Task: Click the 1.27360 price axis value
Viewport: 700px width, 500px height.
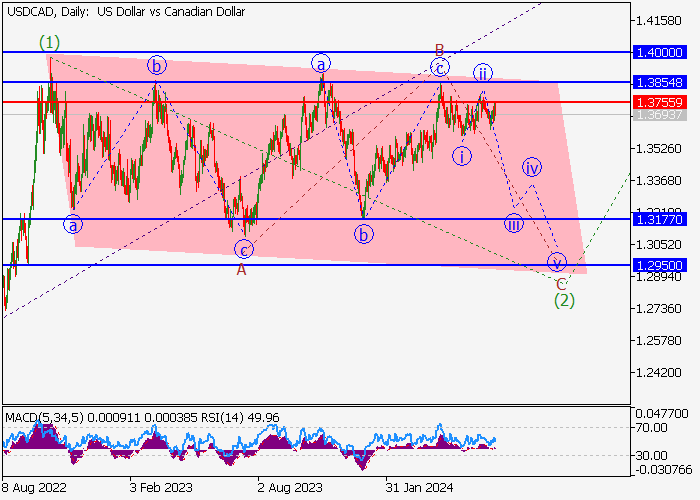Action: tap(659, 308)
